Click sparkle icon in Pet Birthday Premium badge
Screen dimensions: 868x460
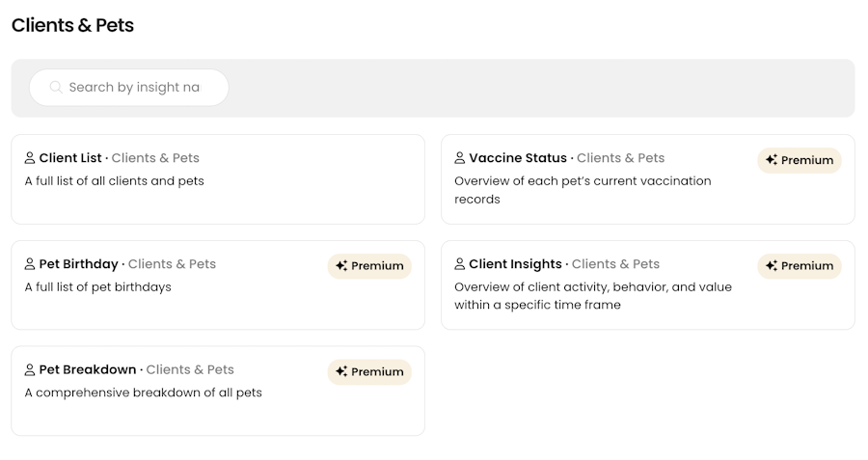pyautogui.click(x=341, y=266)
